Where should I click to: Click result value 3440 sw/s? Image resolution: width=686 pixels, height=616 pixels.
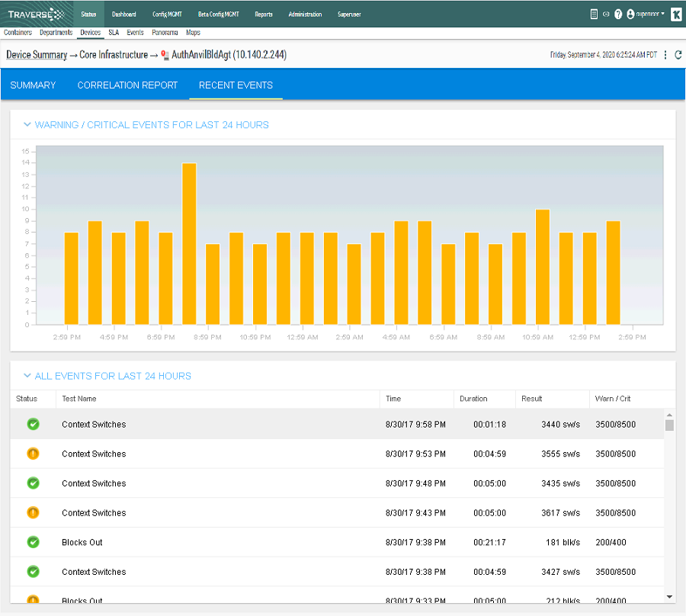tap(560, 425)
